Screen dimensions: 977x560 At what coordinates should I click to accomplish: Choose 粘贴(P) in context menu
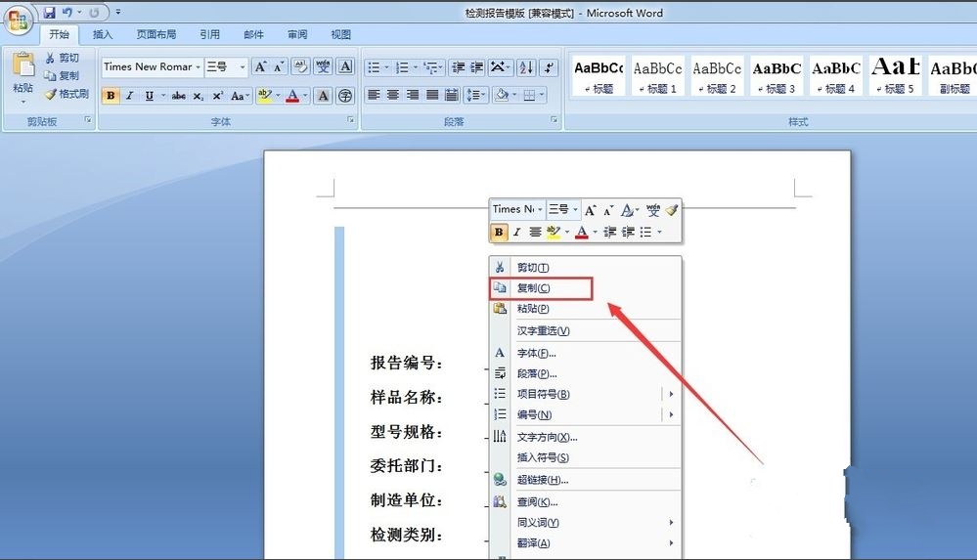pos(585,309)
